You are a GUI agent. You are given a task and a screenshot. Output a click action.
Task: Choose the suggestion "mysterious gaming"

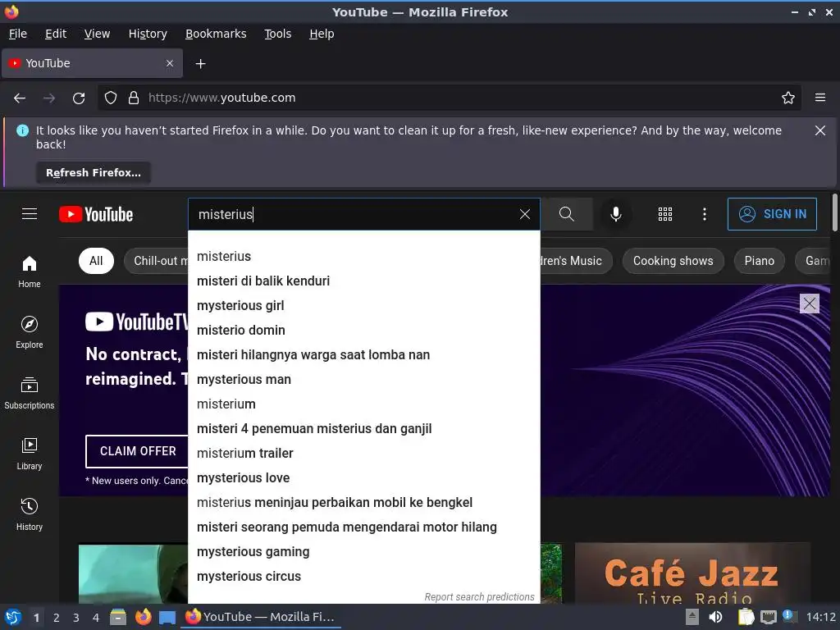coord(364,552)
